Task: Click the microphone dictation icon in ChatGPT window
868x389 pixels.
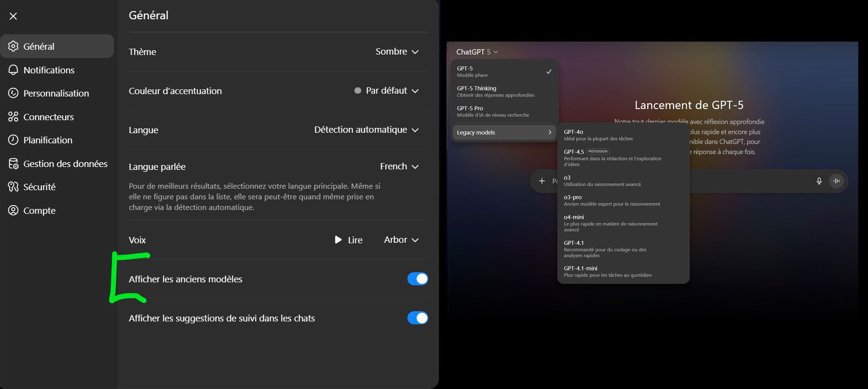Action: click(x=819, y=181)
